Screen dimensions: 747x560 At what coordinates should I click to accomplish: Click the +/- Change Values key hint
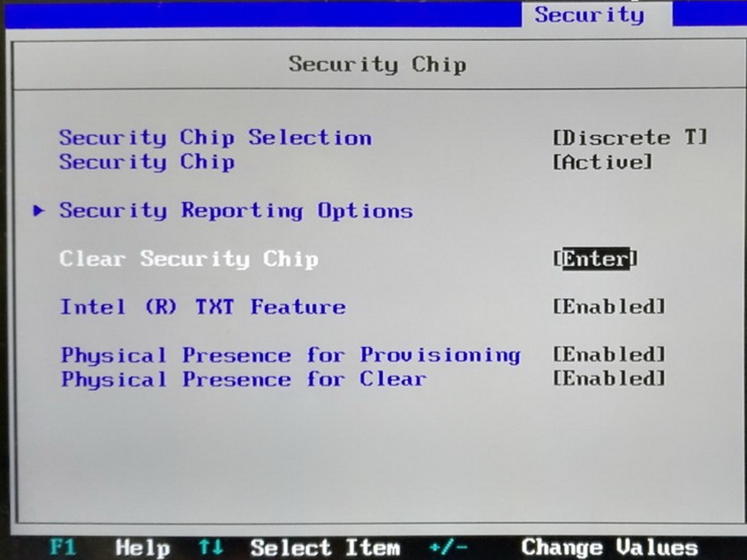coord(563,547)
